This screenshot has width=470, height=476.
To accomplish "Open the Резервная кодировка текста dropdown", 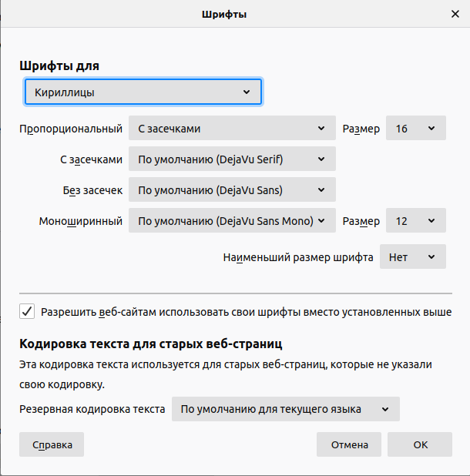I will click(x=285, y=409).
